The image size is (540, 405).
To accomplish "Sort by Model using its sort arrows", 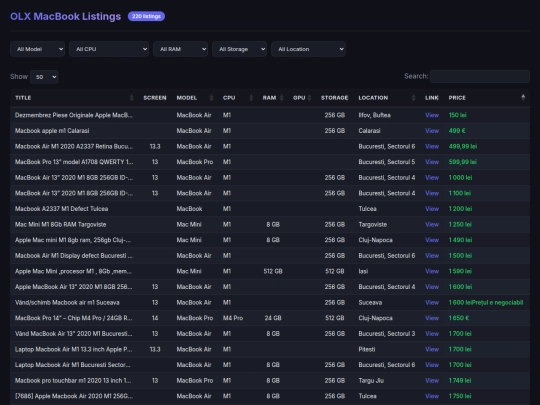I will (x=211, y=98).
